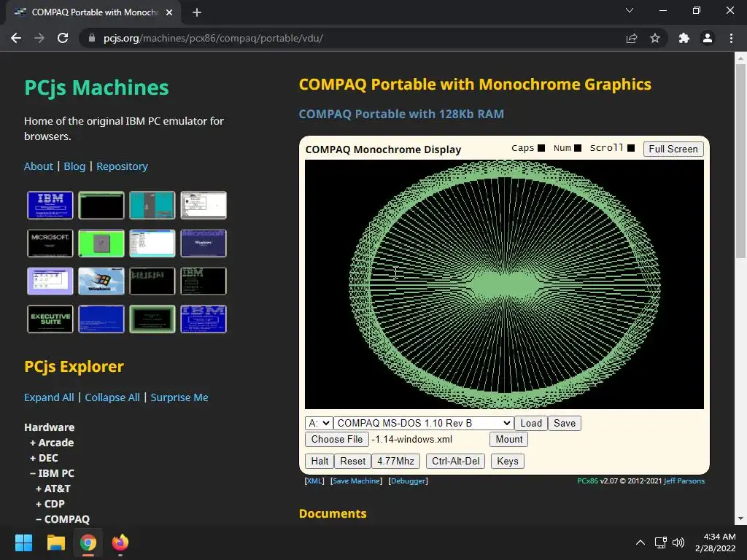Open the teal screen thumbnail in first row
The width and height of the screenshot is (747, 560).
click(152, 205)
